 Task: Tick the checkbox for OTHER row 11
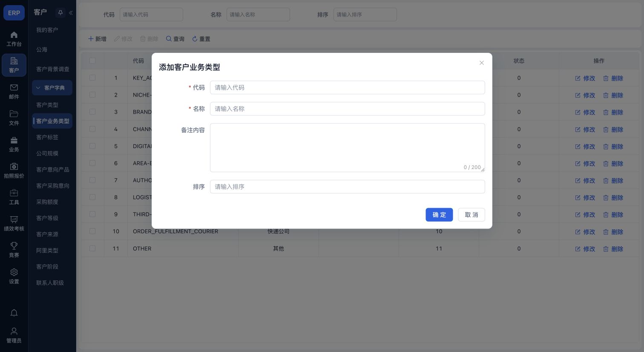(x=92, y=248)
